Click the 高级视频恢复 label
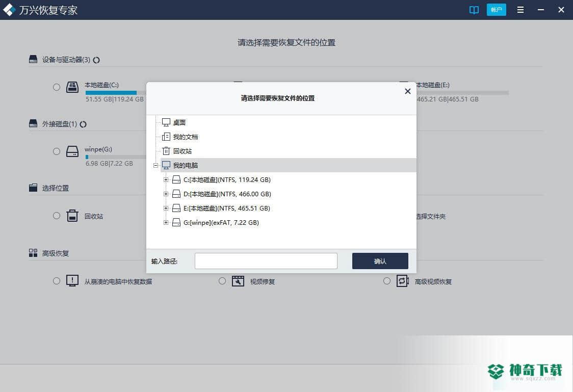This screenshot has width=573, height=392. click(x=433, y=282)
